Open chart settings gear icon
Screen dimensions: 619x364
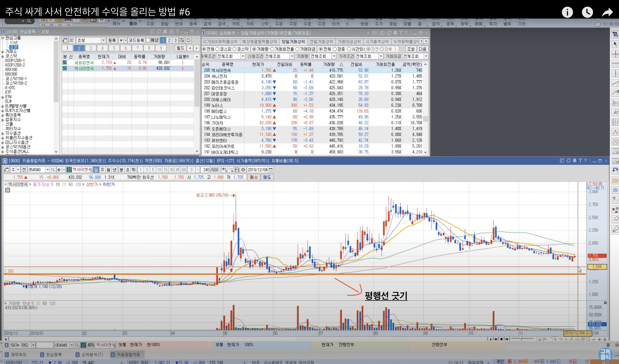tap(243, 170)
